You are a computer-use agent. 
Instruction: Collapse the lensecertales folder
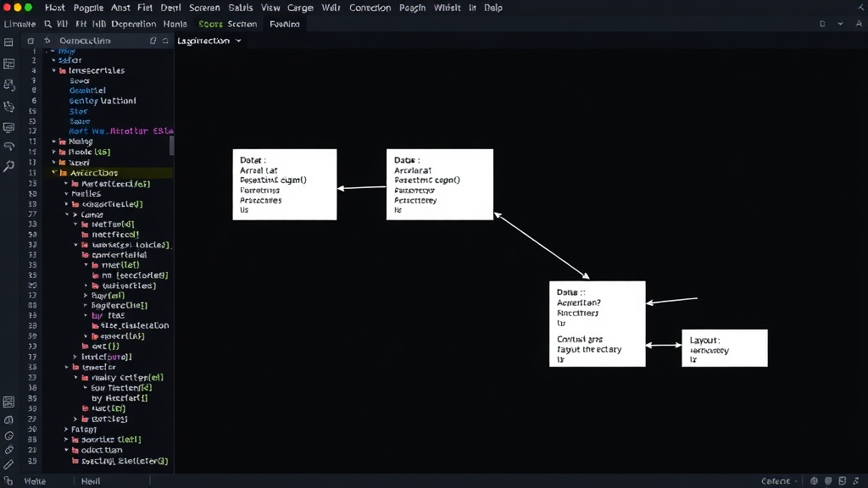coord(53,71)
